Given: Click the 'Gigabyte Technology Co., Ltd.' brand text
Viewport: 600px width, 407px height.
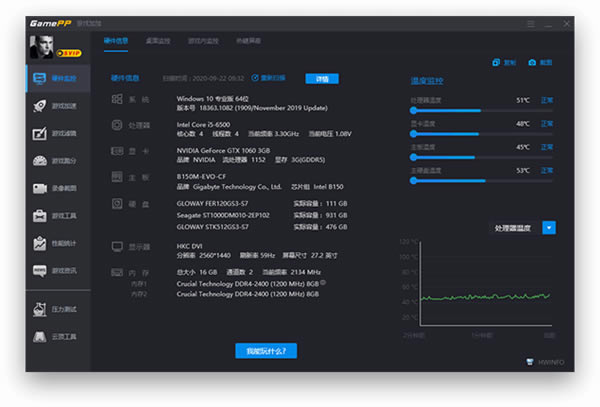Looking at the screenshot, I should (x=237, y=187).
